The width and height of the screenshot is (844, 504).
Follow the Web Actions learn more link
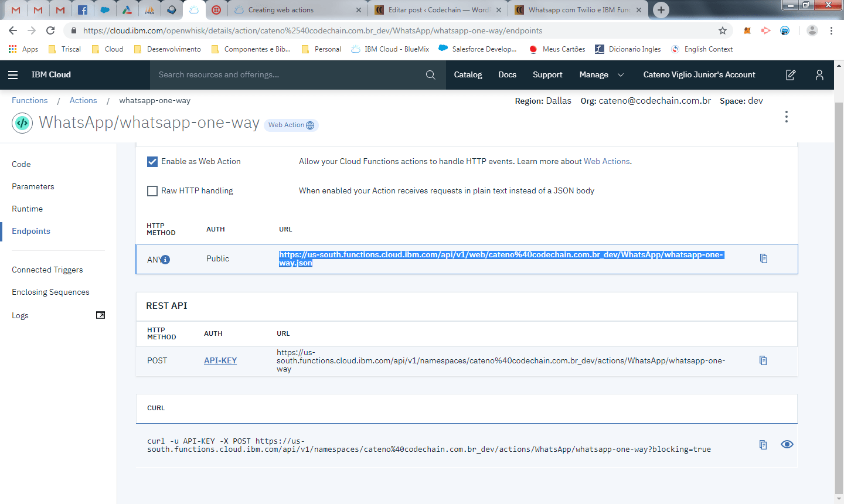click(607, 162)
